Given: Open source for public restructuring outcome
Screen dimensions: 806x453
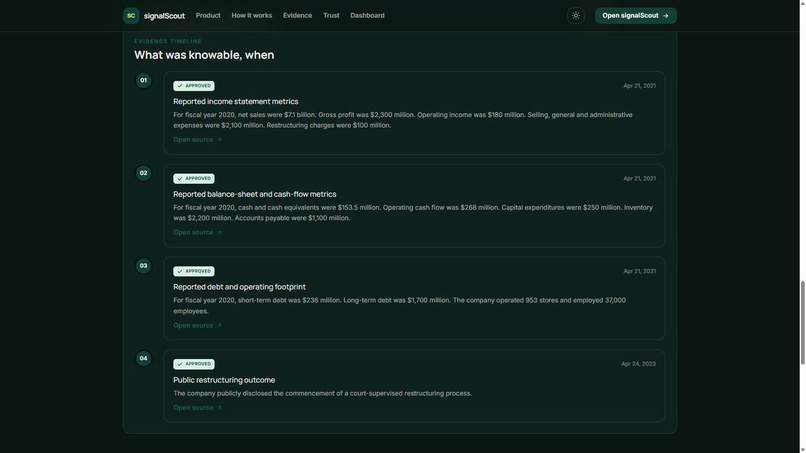Looking at the screenshot, I should (x=197, y=408).
